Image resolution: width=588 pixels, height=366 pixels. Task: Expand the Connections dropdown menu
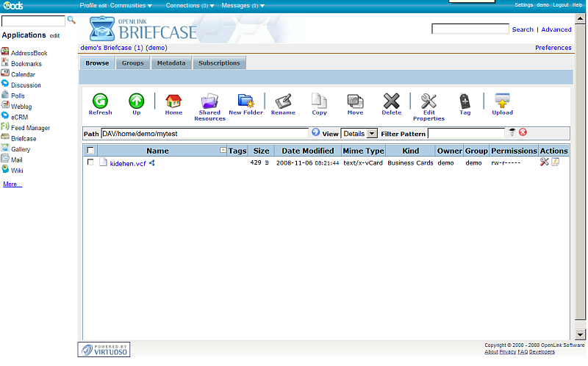tap(190, 5)
